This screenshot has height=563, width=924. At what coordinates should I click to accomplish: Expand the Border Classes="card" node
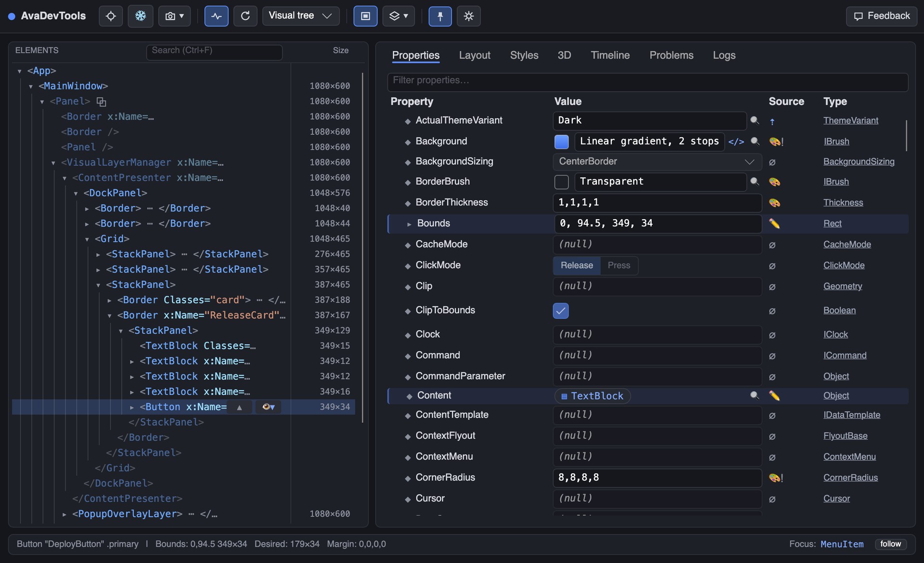tap(109, 301)
